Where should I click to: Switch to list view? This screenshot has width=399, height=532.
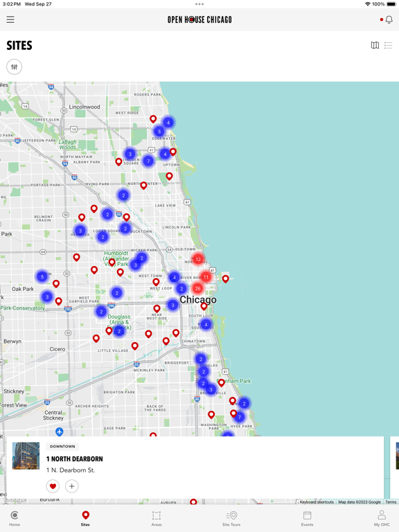388,45
